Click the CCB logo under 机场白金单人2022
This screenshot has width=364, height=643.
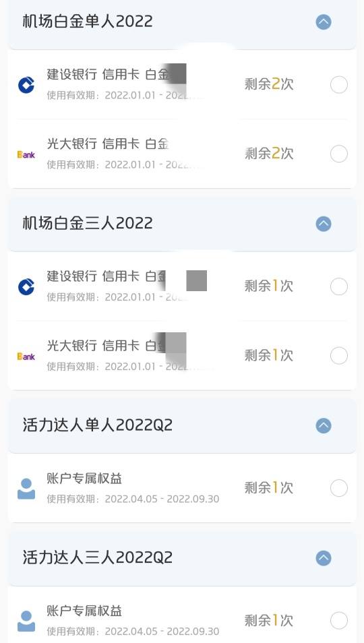pyautogui.click(x=26, y=85)
